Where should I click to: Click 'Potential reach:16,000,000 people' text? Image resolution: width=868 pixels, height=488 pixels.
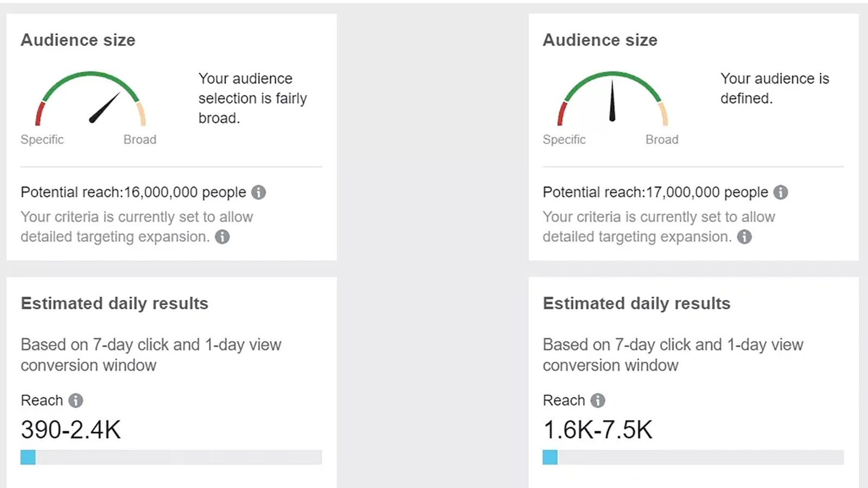point(133,192)
